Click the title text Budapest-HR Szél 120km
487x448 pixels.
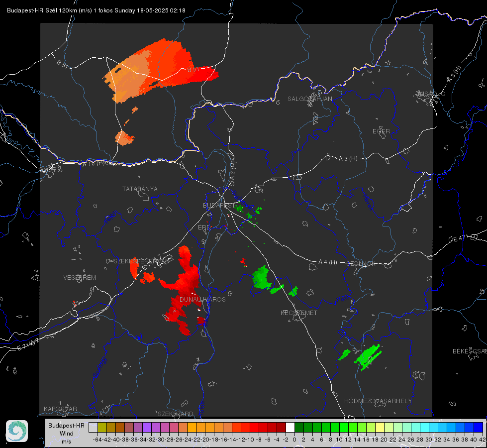(42, 10)
